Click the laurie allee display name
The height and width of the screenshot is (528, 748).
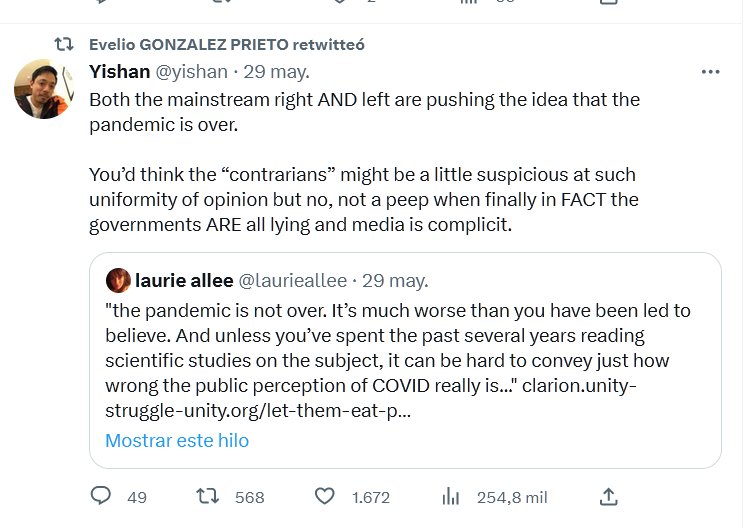pos(182,280)
